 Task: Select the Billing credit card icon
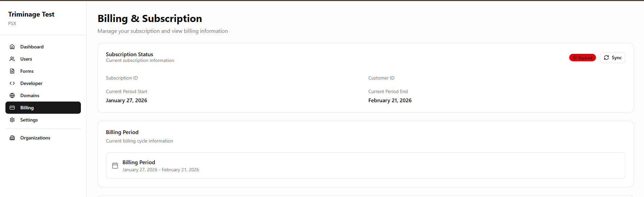(x=12, y=107)
